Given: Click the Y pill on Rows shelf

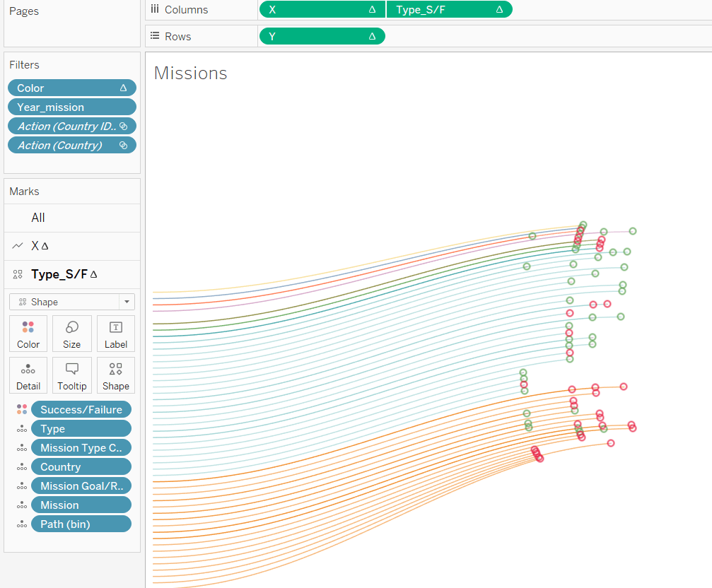Looking at the screenshot, I should click(322, 36).
